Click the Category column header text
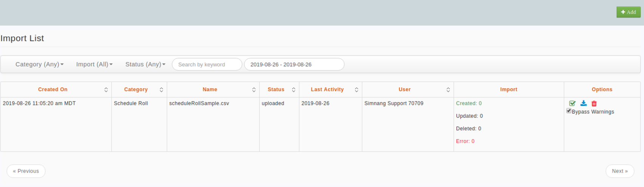This screenshot has height=187, width=644. pos(136,90)
